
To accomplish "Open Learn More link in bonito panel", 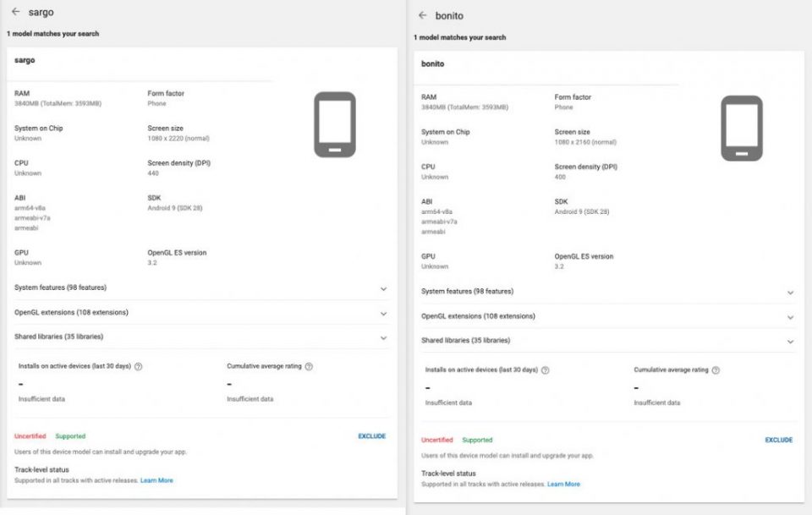I will [563, 485].
